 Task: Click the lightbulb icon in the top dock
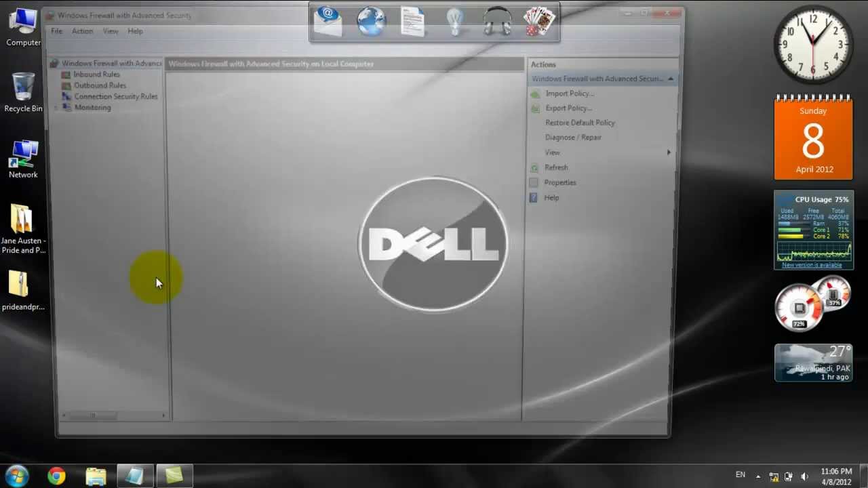[455, 22]
